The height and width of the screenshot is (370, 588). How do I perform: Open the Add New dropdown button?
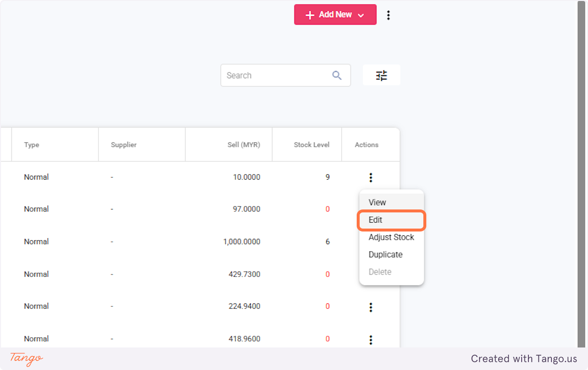click(x=335, y=15)
